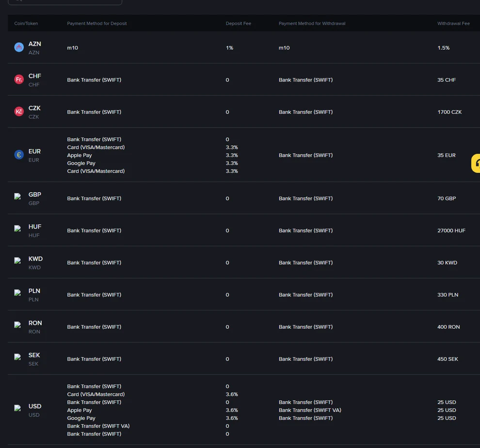
Task: Click Google Pay in the EUR row
Action: (81, 163)
